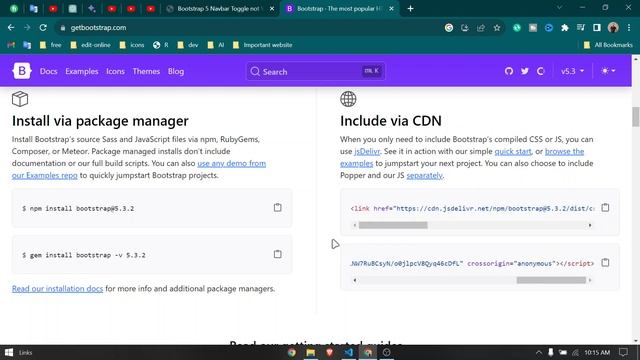Open the Open Collective icon link

click(x=541, y=71)
